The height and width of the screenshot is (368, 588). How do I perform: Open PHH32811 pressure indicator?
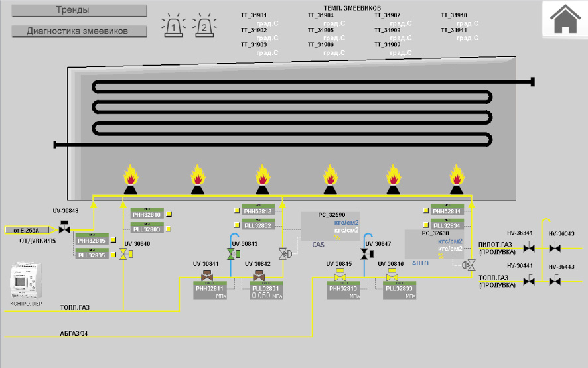tap(210, 291)
